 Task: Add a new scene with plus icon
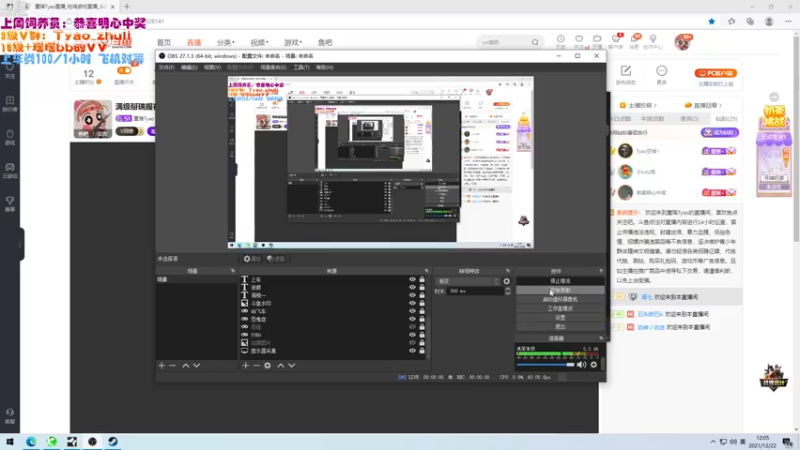(x=162, y=365)
